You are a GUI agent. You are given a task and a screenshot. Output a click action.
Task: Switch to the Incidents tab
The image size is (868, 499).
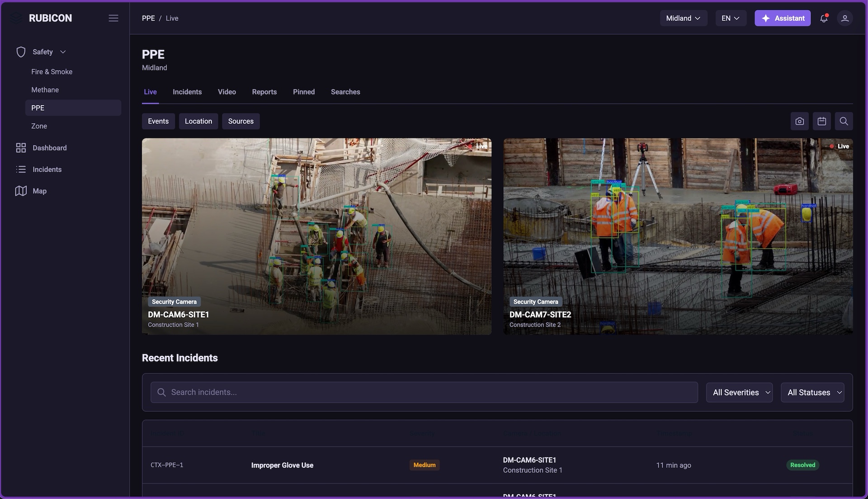(x=187, y=92)
